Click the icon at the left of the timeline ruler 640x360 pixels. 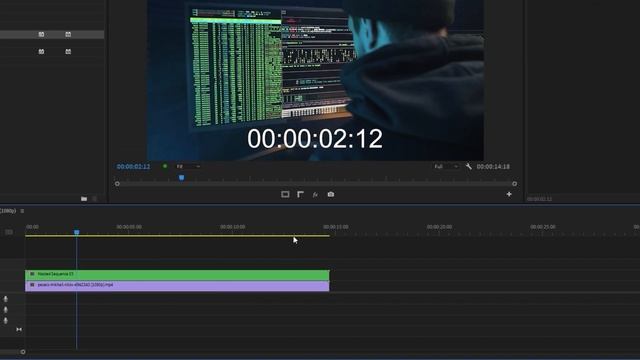coord(9,232)
